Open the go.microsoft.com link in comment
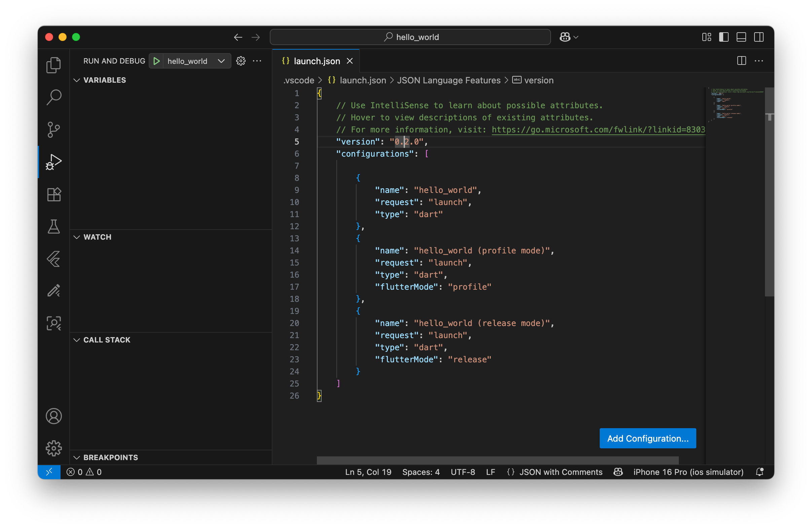812x529 pixels. point(598,129)
